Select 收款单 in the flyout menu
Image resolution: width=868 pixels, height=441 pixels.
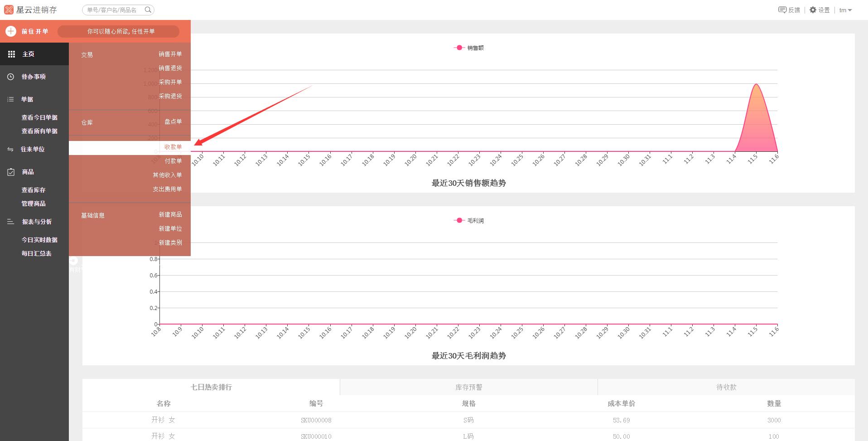pyautogui.click(x=173, y=147)
